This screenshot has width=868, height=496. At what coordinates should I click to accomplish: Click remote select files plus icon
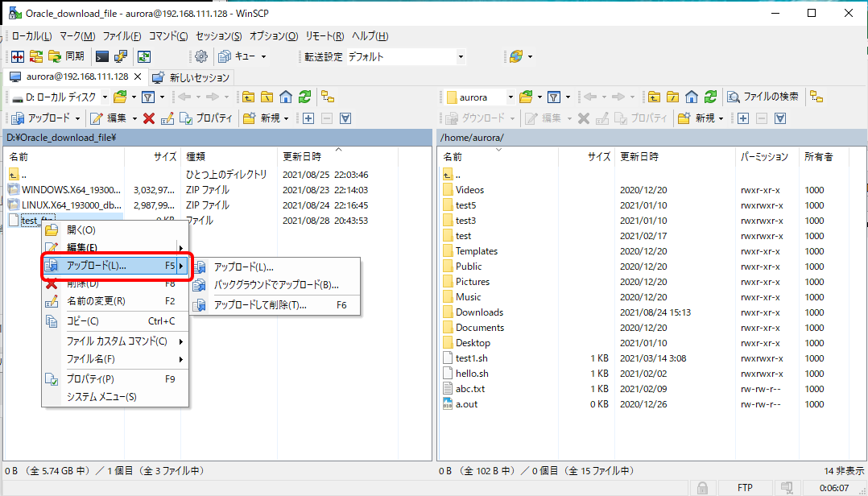[743, 118]
